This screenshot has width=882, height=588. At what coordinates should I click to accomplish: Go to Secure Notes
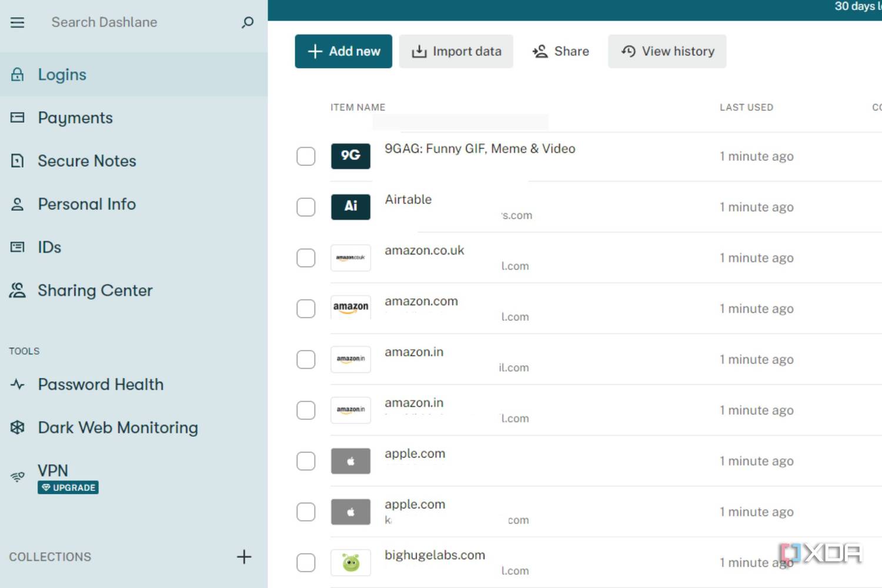(x=86, y=161)
